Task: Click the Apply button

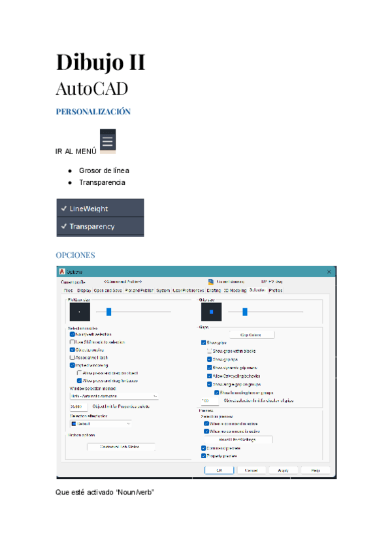Action: pos(284,470)
